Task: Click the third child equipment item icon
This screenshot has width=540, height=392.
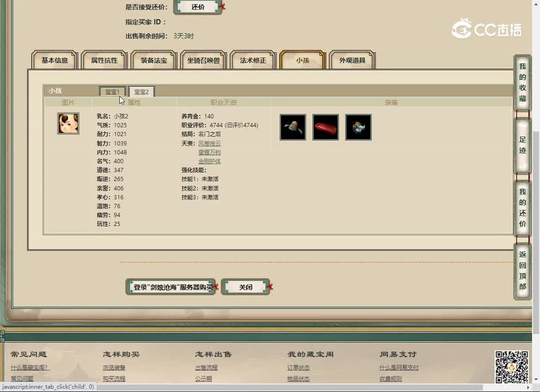Action: [358, 127]
